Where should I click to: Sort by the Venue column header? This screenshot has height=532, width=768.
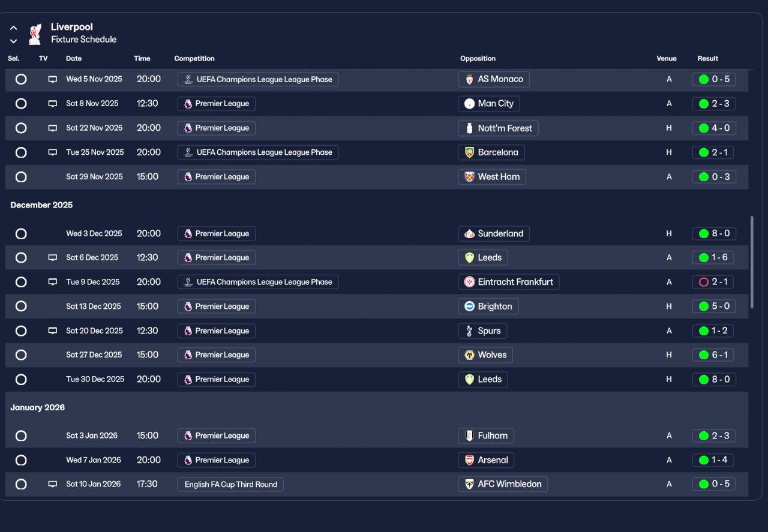tap(667, 59)
